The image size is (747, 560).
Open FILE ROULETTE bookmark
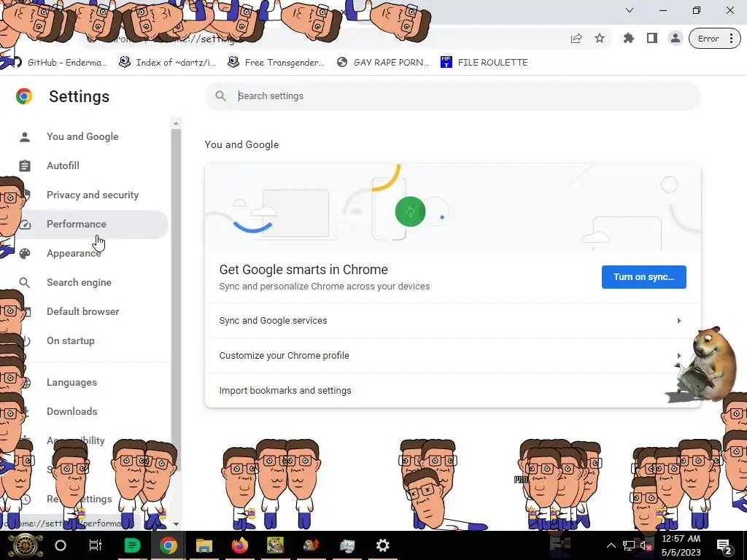click(484, 63)
